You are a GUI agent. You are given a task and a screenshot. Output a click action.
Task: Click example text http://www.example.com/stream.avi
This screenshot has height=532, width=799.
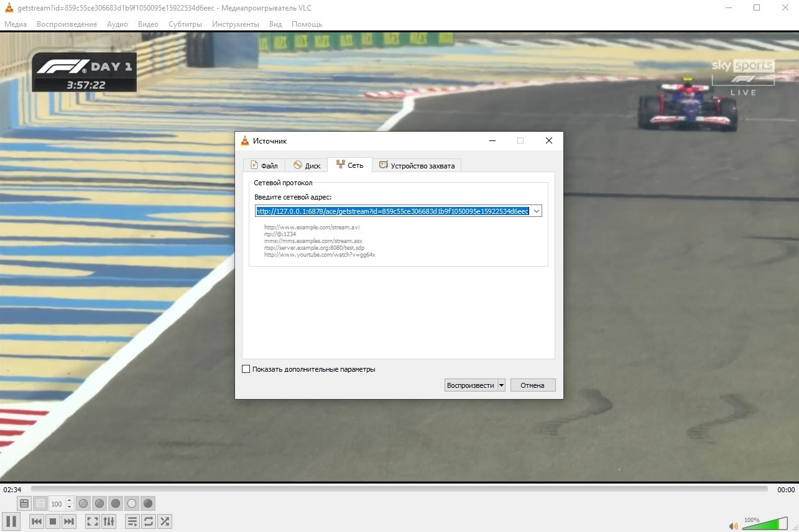pos(312,227)
